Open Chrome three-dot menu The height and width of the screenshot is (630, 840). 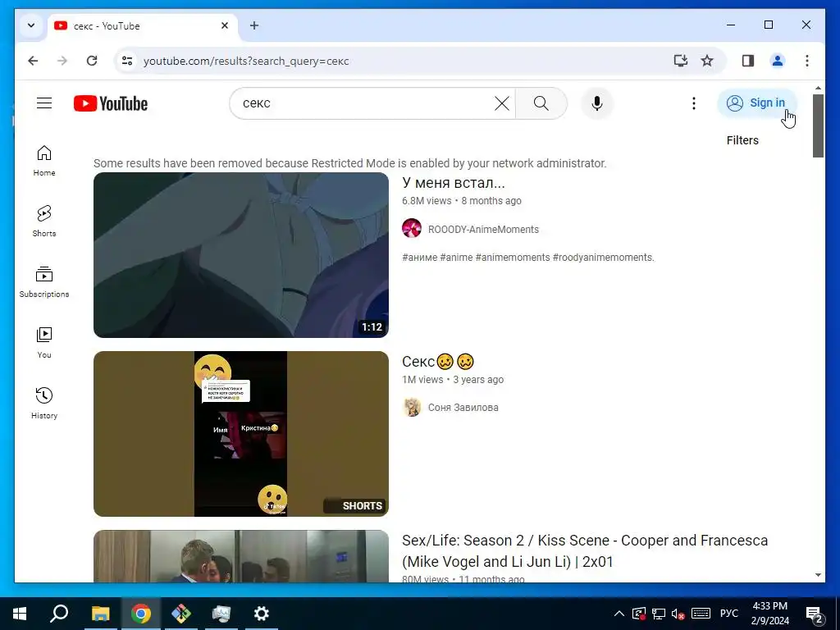point(807,61)
